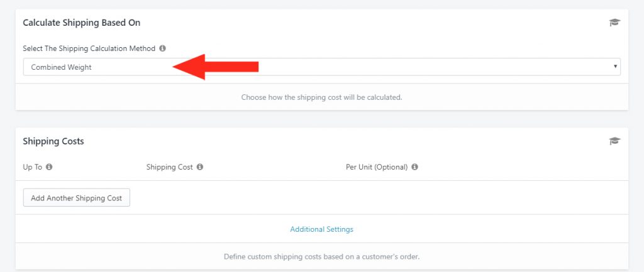Viewport: 644px width, 272px height.
Task: Click graduation cap icon in Calculate Shipping panel
Action: 614,23
